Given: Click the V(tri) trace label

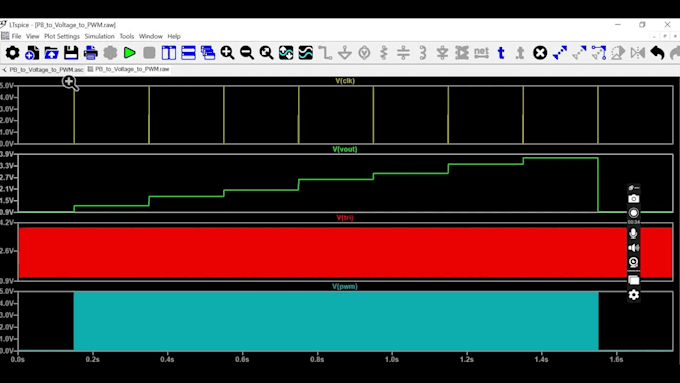Looking at the screenshot, I should point(345,218).
